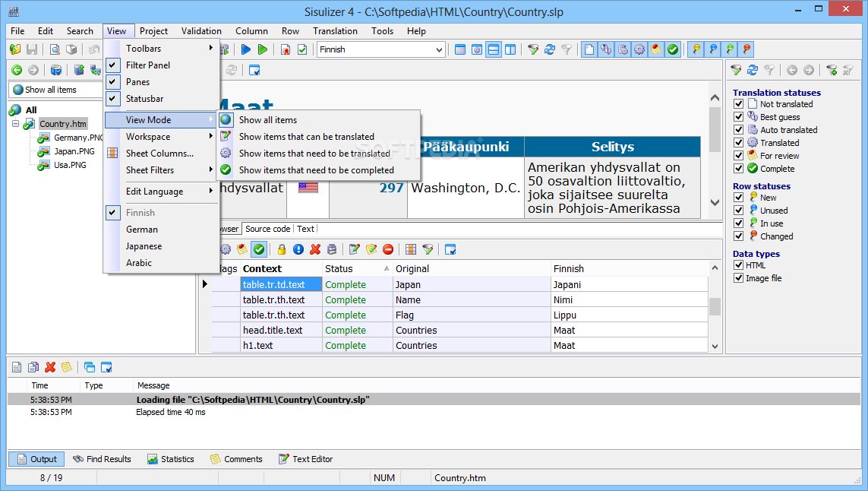Expand the Edit Language submenu
Image resolution: width=868 pixels, height=491 pixels.
coord(160,192)
